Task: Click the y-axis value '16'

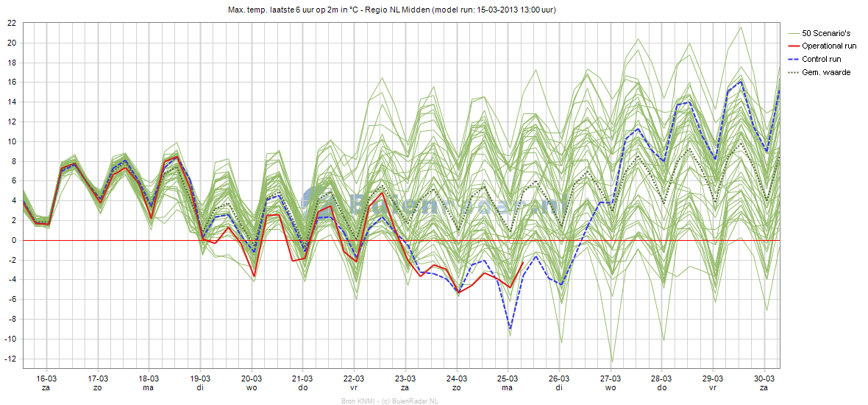Action: tap(11, 82)
